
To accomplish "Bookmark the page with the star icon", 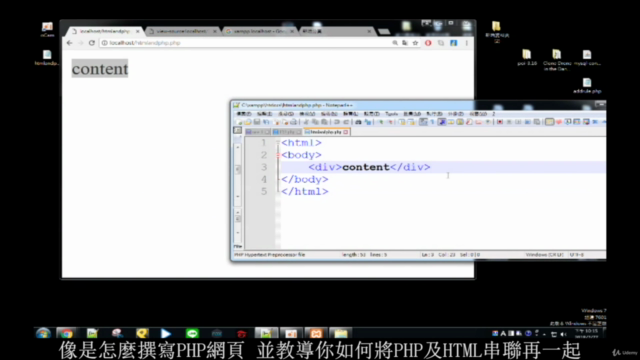I will point(415,43).
